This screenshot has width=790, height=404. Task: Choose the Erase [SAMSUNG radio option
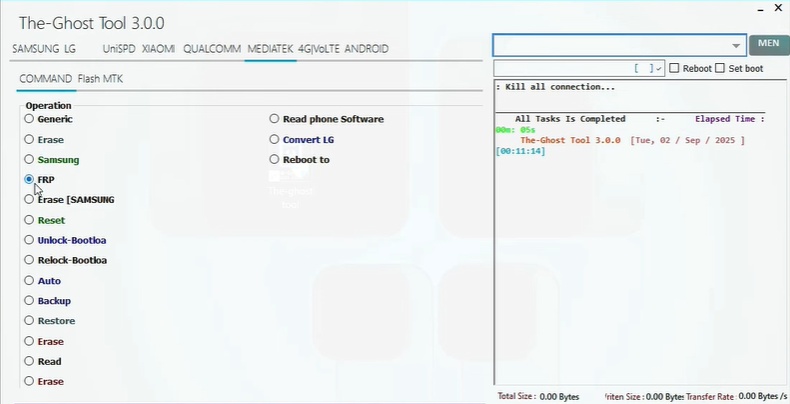(29, 199)
